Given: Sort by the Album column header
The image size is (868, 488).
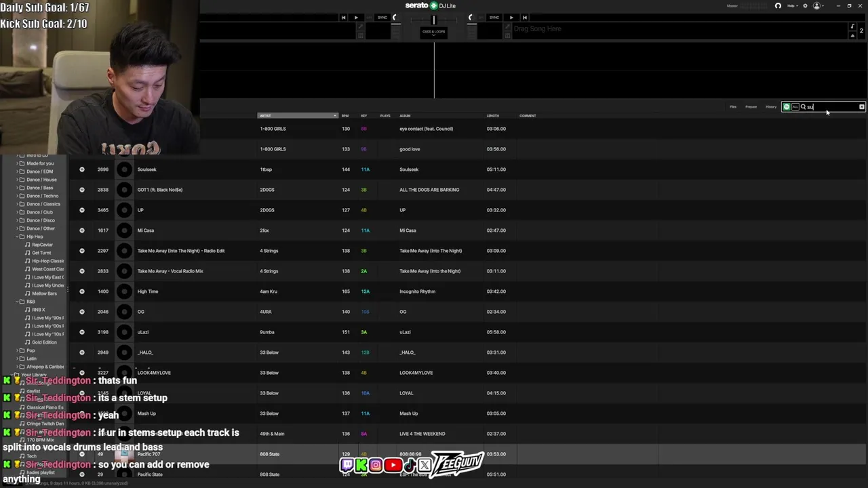Looking at the screenshot, I should pos(405,116).
